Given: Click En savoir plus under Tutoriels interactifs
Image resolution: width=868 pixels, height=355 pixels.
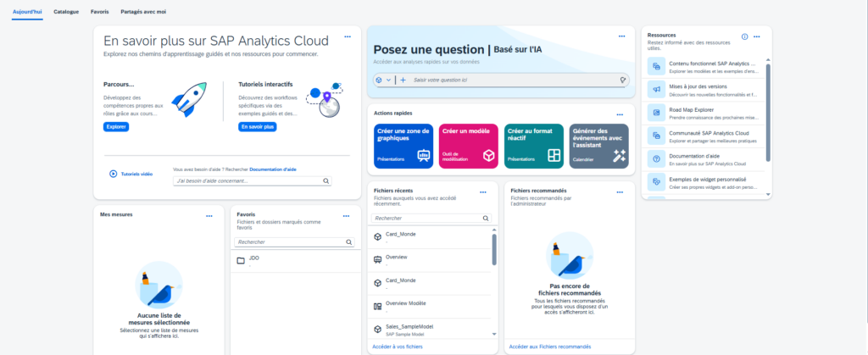Looking at the screenshot, I should (258, 126).
